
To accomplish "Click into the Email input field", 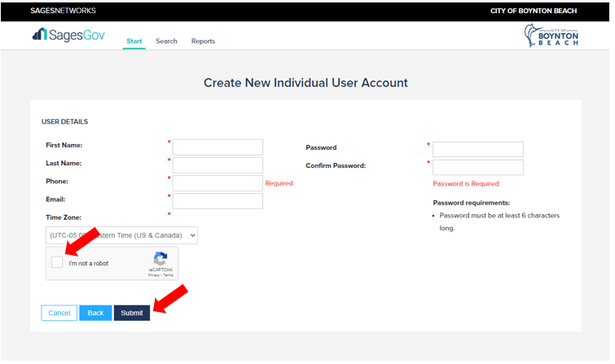I will tap(217, 201).
